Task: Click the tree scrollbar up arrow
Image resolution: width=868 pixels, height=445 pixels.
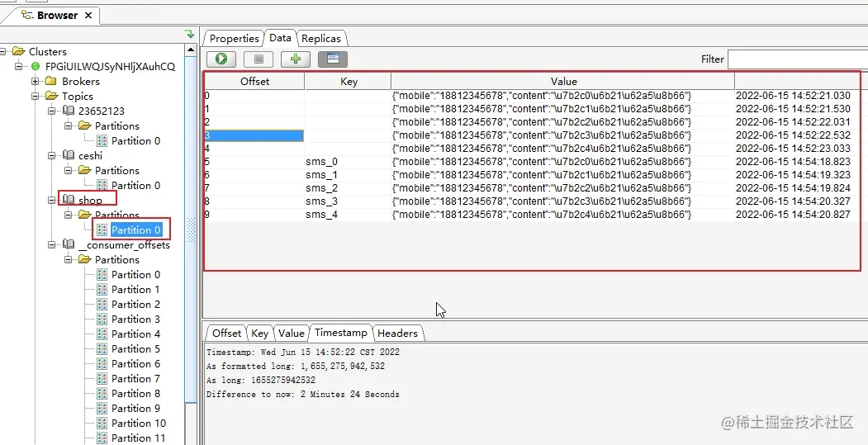Action: click(x=191, y=50)
